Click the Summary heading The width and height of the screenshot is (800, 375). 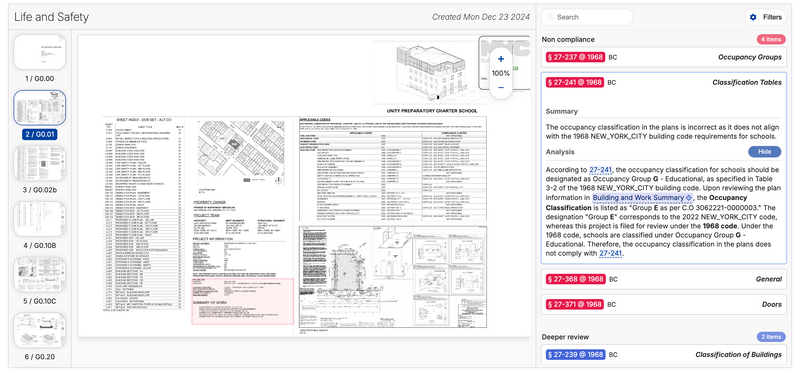point(561,111)
